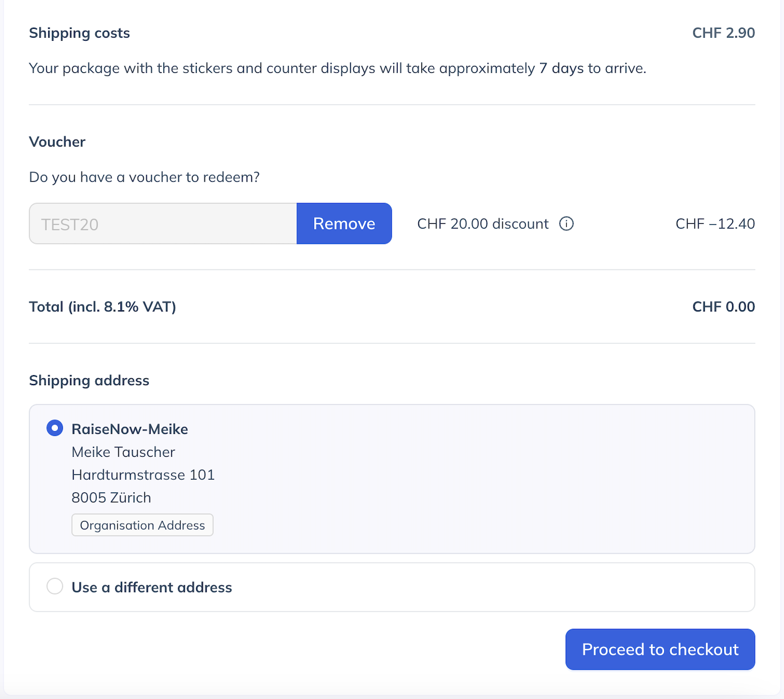Screen dimensions: 784x699
Task: Click the Shipping address heading
Action: (x=89, y=380)
